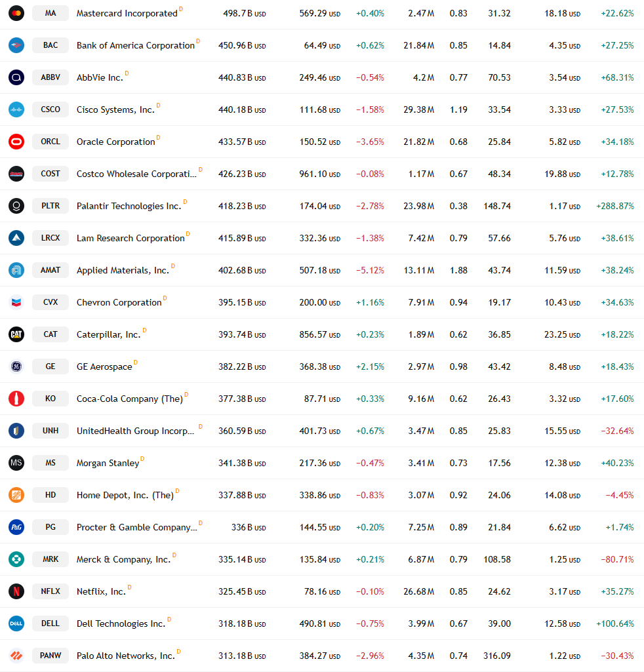Screen dimensions: 644x672
Task: Click Dell performance +100.64%
Action: (x=615, y=624)
